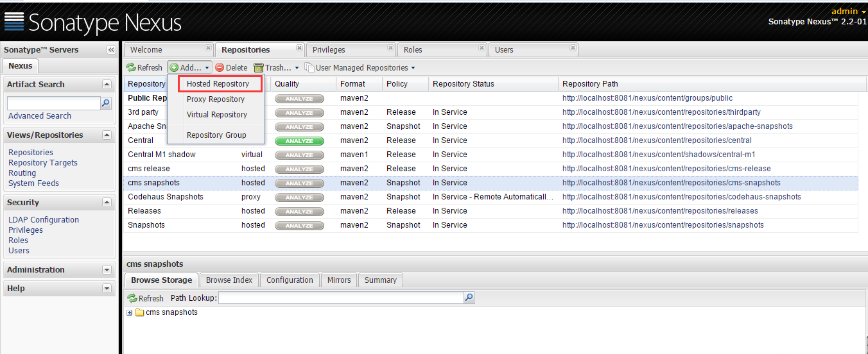Click ANALYZE for the Releases row

tap(299, 212)
